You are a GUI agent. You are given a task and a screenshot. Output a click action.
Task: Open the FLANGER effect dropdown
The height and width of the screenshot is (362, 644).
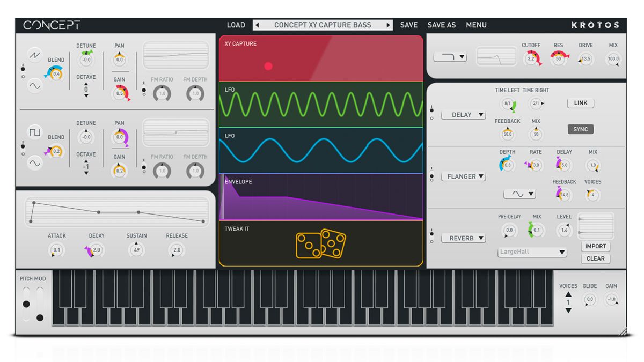pos(464,176)
